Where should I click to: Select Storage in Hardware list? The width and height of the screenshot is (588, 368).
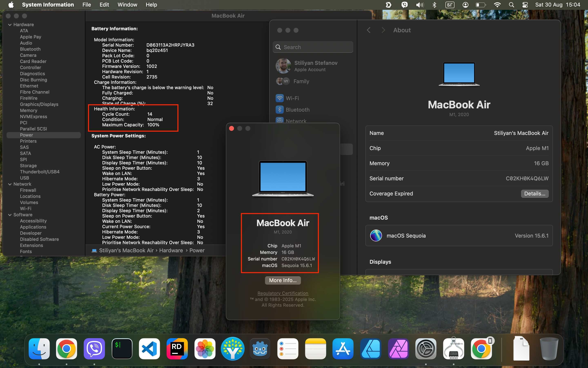(x=28, y=166)
